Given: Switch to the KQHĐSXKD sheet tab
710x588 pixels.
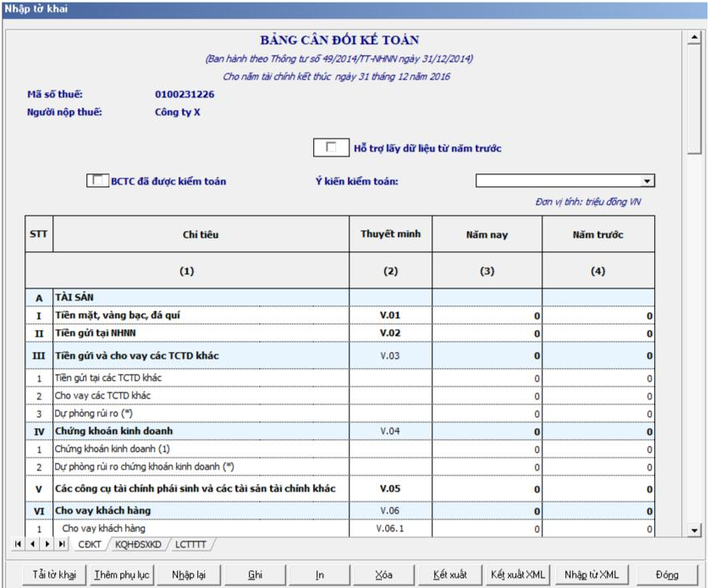Looking at the screenshot, I should [138, 544].
